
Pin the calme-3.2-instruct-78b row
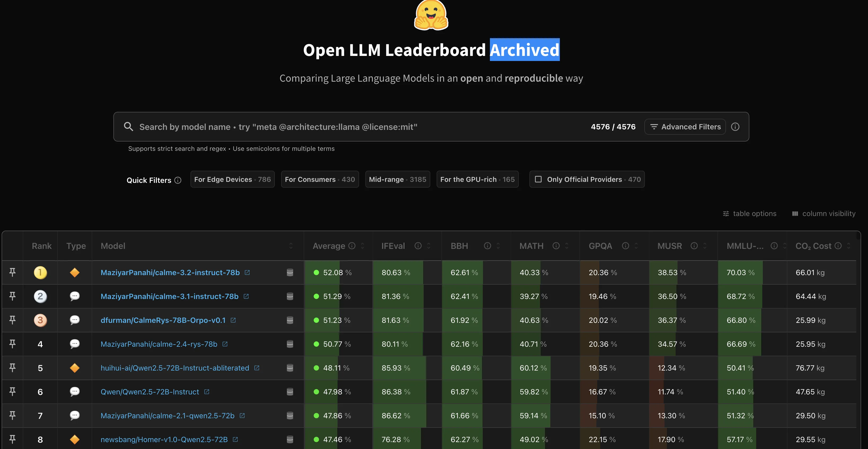(12, 272)
